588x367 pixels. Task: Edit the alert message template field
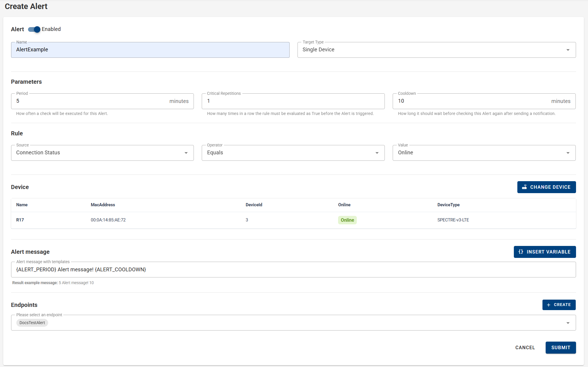(293, 270)
